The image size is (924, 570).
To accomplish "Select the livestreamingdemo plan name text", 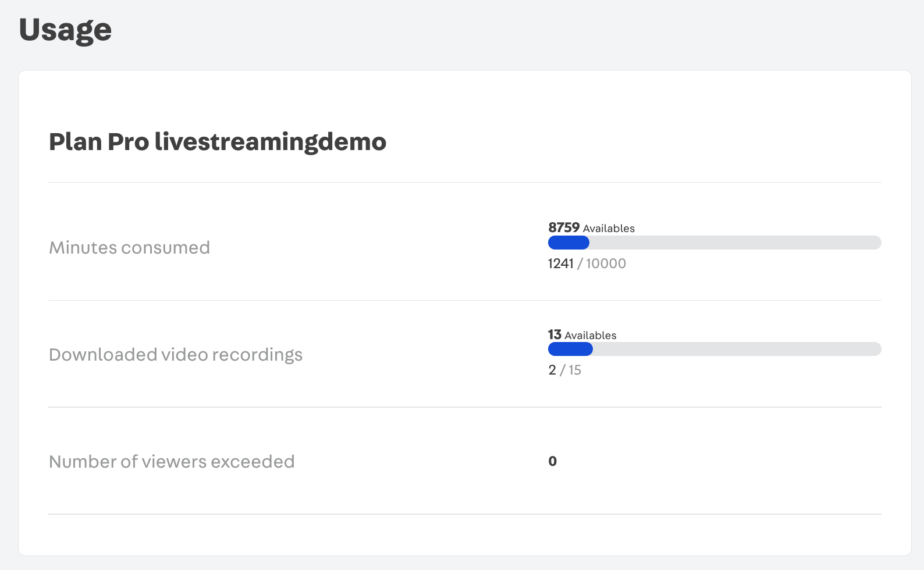I will click(x=271, y=142).
